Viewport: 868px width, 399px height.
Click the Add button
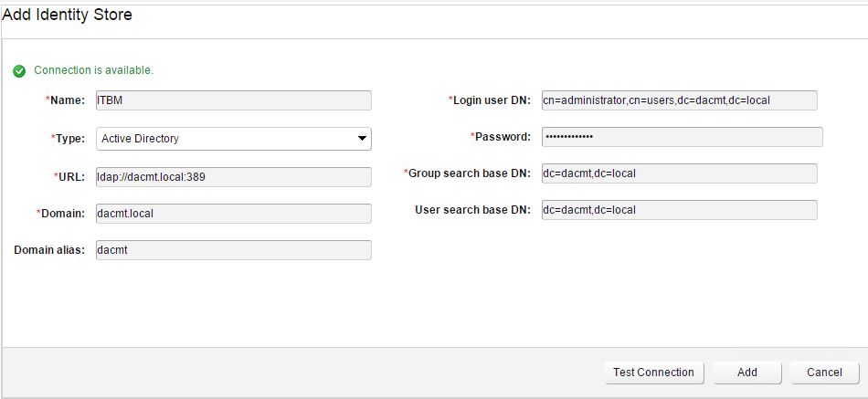point(746,373)
